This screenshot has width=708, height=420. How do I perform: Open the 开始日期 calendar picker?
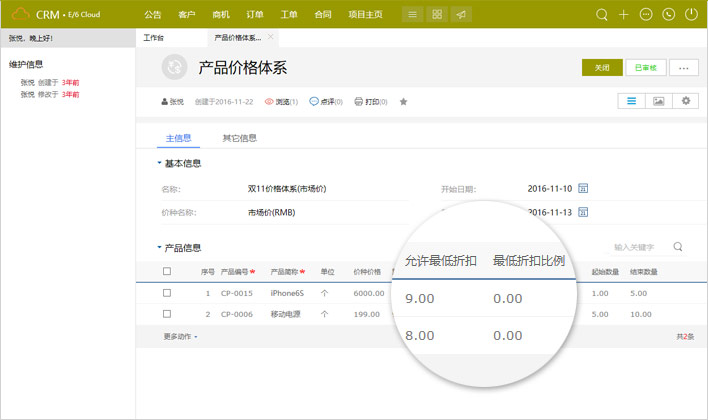pos(583,188)
